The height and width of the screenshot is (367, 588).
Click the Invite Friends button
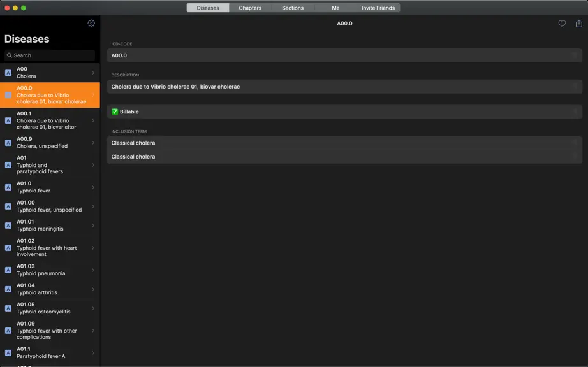point(378,8)
